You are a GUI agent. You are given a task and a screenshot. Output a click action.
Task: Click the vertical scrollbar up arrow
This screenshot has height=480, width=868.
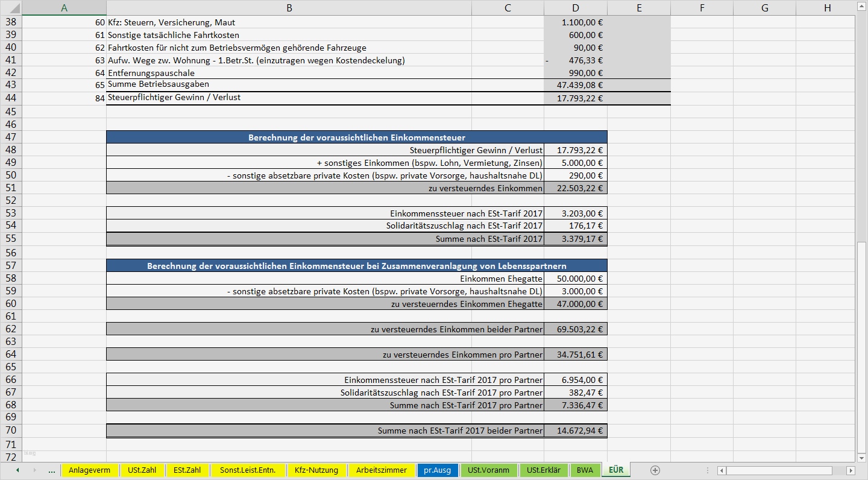tap(861, 6)
